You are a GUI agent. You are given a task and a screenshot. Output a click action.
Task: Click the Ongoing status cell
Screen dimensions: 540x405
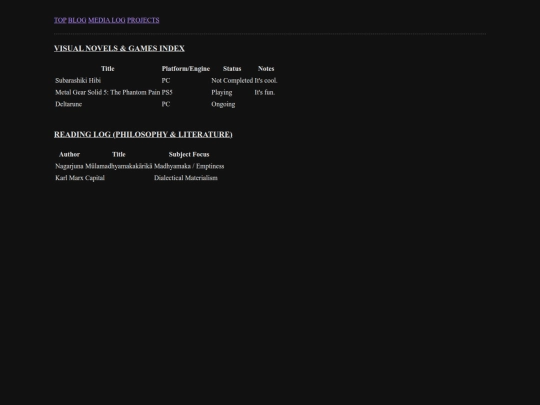(223, 104)
